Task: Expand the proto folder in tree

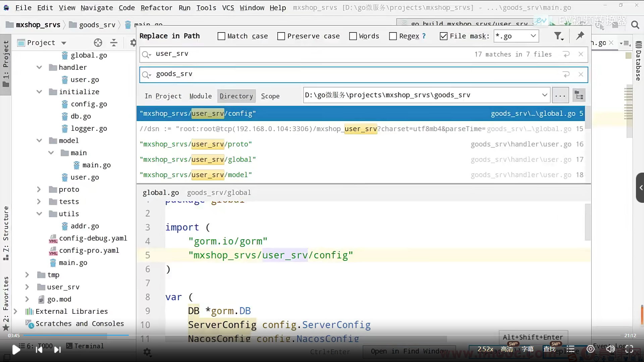Action: tap(39, 189)
